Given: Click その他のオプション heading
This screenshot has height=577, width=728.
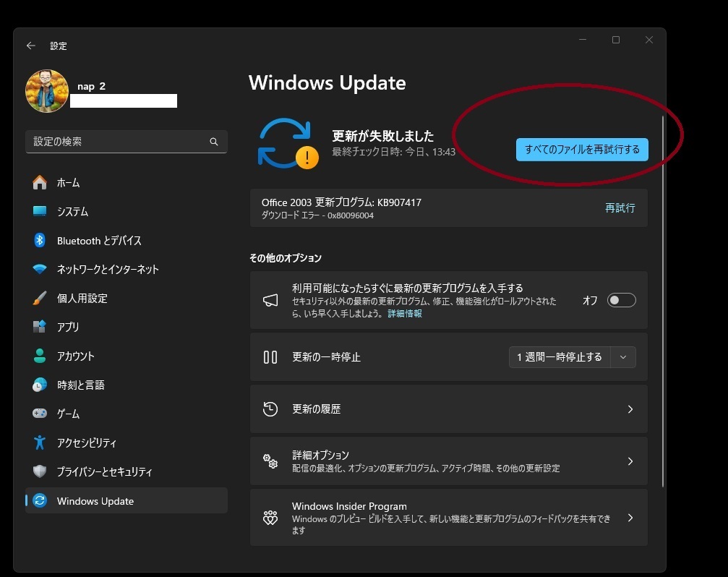Looking at the screenshot, I should [x=286, y=258].
